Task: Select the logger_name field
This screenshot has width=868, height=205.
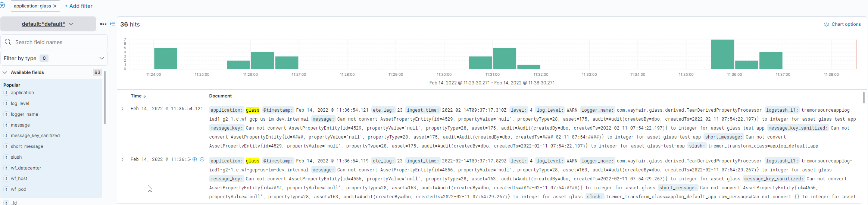Action: pyautogui.click(x=25, y=114)
